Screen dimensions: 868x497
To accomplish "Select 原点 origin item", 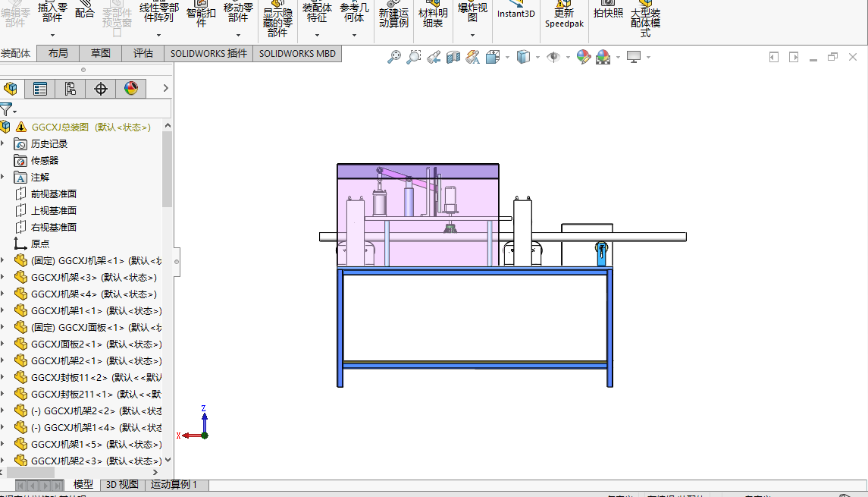I will coord(40,244).
